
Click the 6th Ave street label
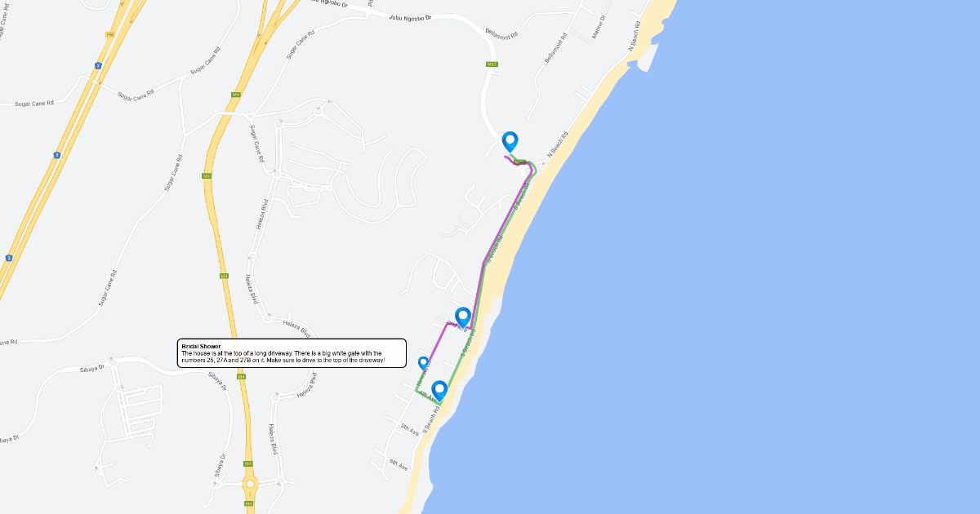point(399,464)
